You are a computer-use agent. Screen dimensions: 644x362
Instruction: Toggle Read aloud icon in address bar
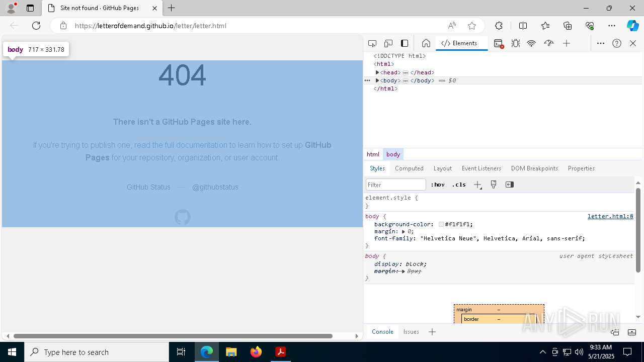coord(452,26)
